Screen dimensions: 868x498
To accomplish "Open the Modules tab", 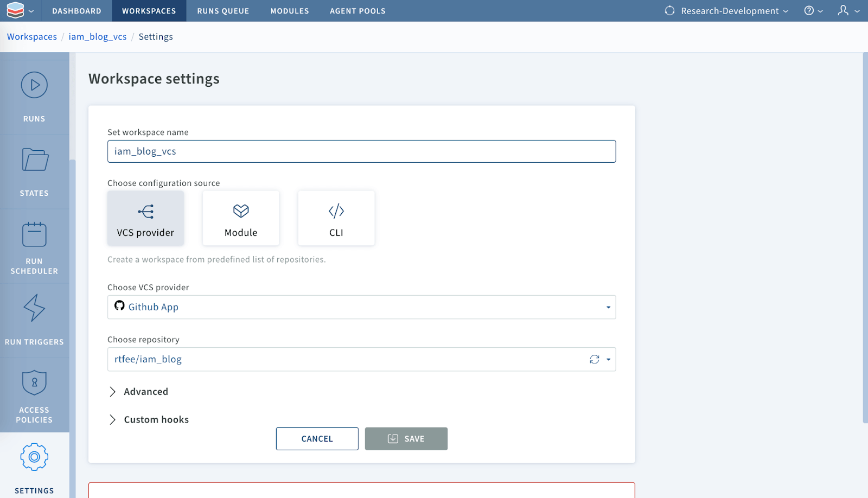I will (290, 11).
